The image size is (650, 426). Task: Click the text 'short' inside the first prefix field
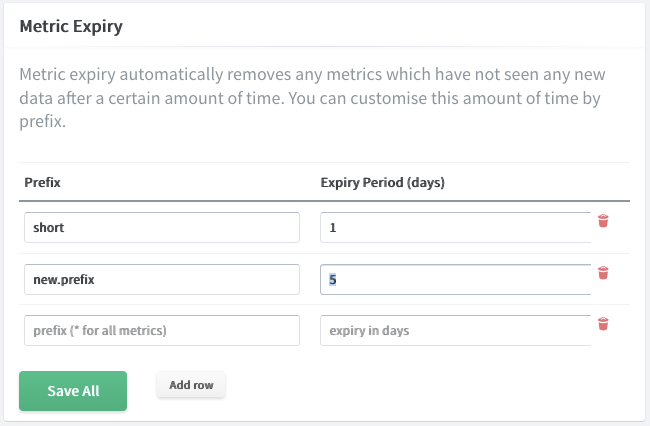pos(49,228)
